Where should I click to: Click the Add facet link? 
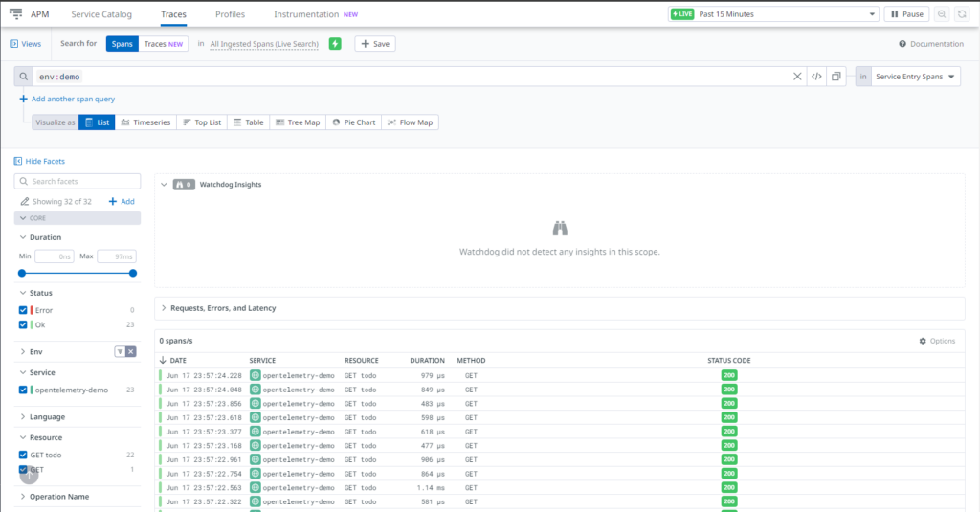tap(122, 201)
